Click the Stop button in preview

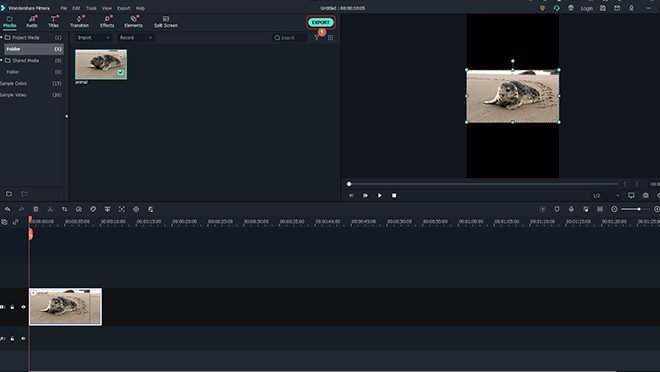tap(394, 195)
